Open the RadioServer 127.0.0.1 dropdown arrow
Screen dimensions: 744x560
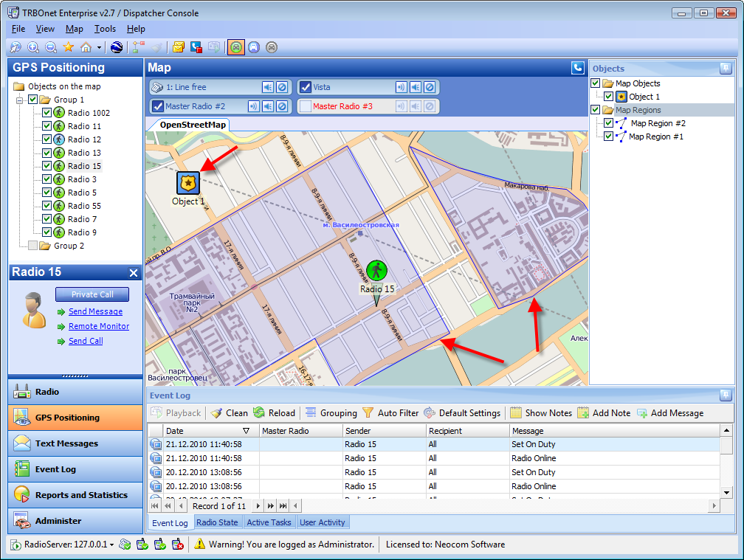(x=112, y=545)
